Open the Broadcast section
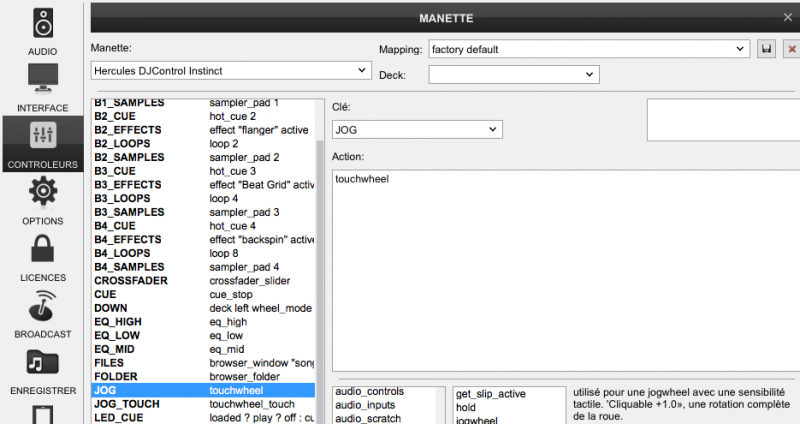This screenshot has height=424, width=800. point(42,312)
